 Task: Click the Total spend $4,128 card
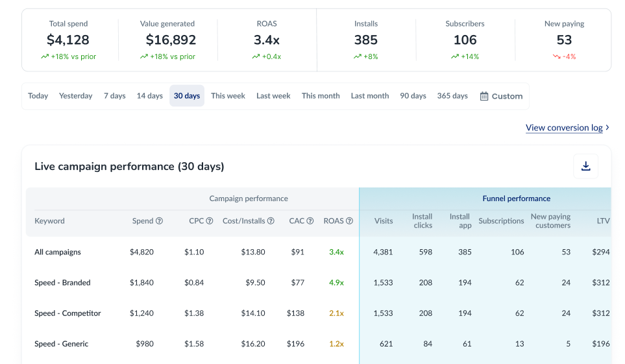pyautogui.click(x=68, y=40)
